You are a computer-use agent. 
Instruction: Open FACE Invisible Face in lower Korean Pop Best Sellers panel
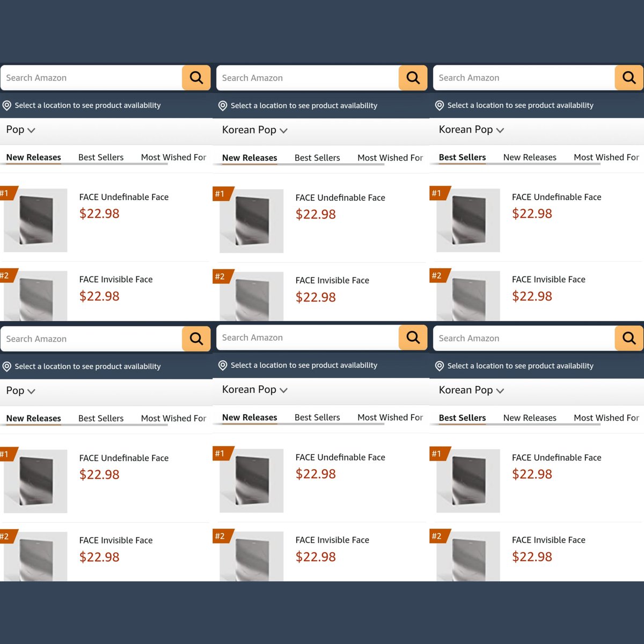[x=548, y=540]
